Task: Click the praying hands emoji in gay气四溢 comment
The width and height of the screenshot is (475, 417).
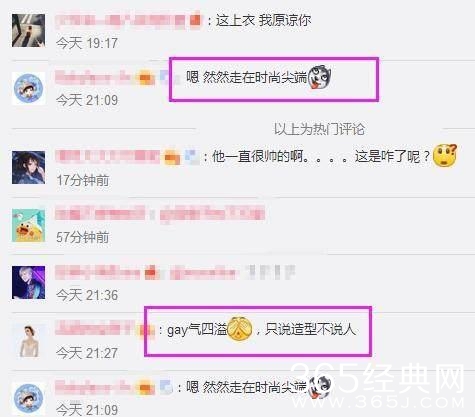Action: click(x=239, y=329)
